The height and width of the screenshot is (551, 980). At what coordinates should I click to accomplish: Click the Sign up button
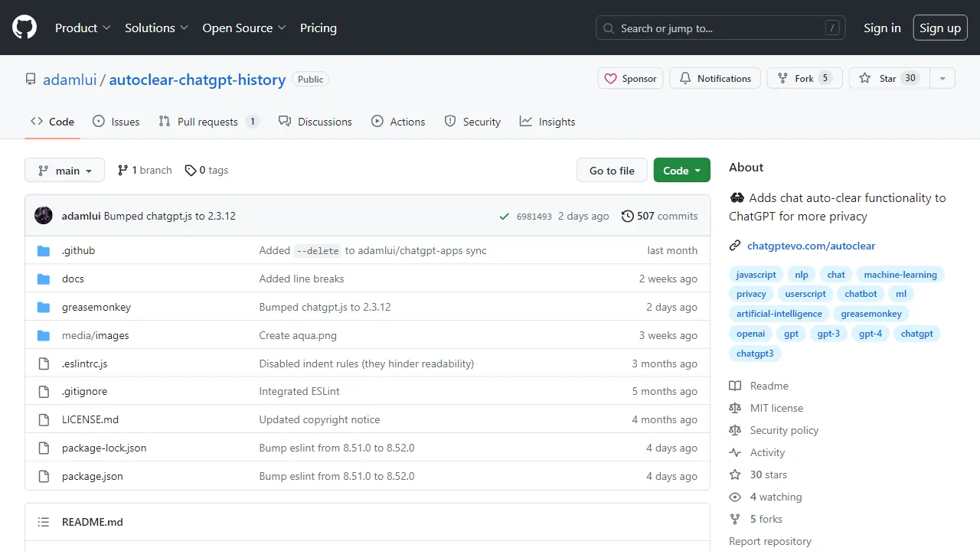(940, 28)
